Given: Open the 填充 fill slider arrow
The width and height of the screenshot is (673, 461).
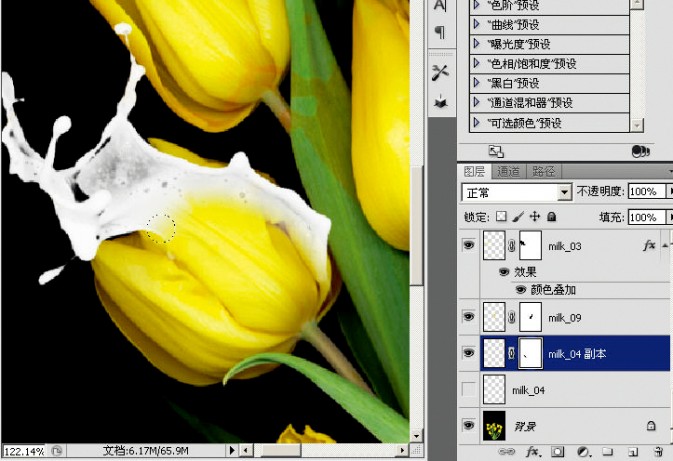Looking at the screenshot, I should (x=669, y=217).
